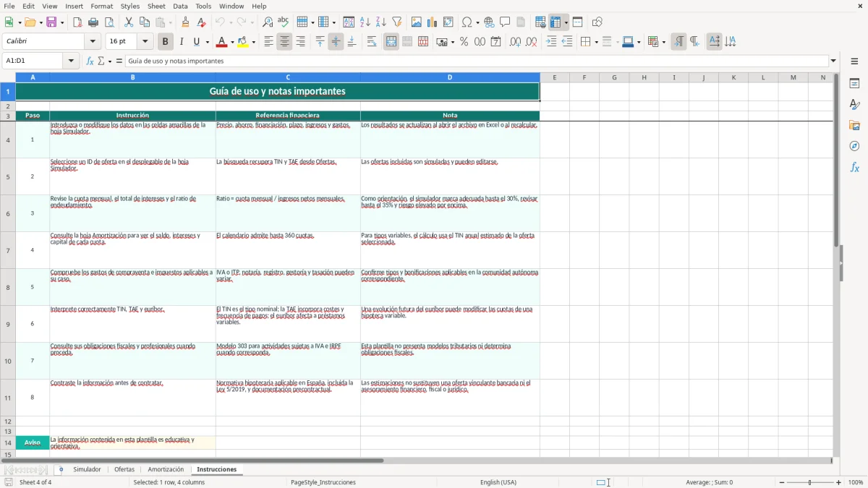Select the green Aviso cell
The height and width of the screenshot is (488, 868).
click(33, 442)
